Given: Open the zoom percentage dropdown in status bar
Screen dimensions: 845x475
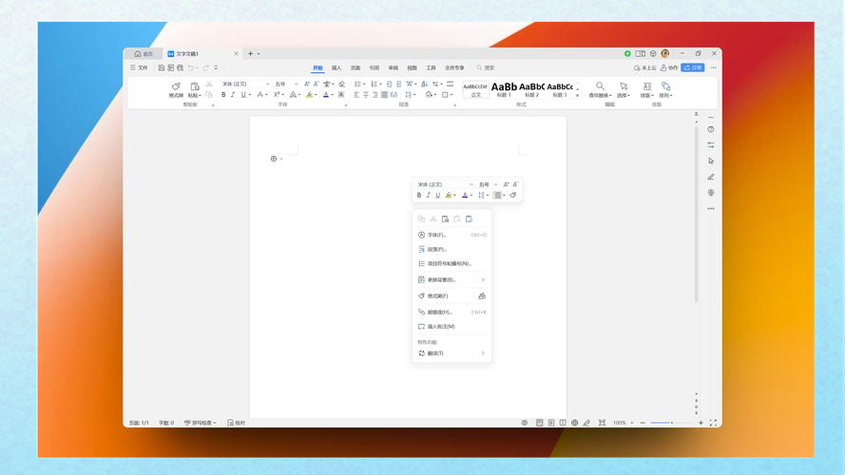Looking at the screenshot, I should tap(632, 423).
